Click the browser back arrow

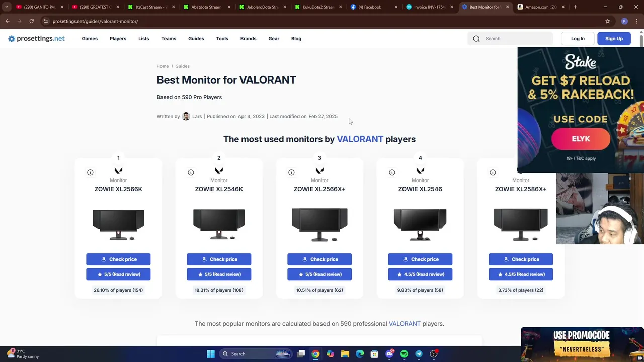click(x=7, y=21)
